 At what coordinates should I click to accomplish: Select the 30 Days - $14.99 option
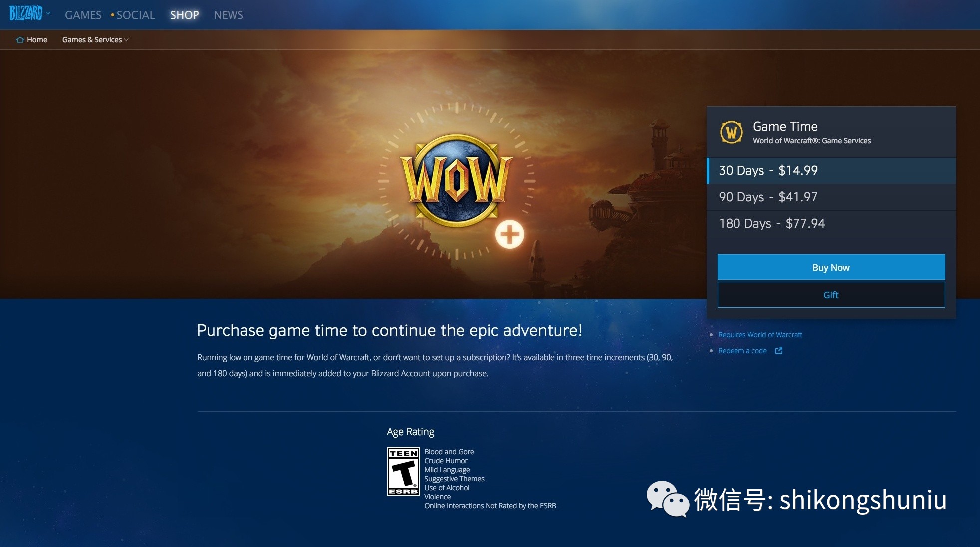[831, 171]
